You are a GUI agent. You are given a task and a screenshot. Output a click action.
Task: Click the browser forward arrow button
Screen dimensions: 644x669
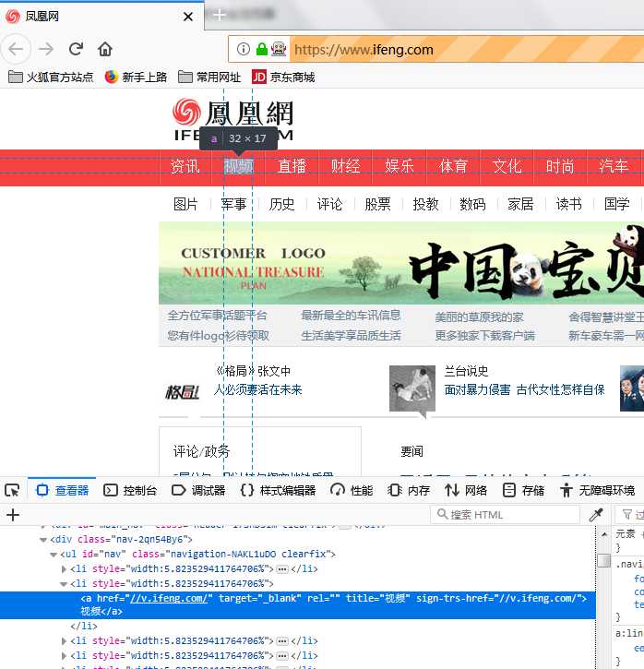[x=45, y=49]
